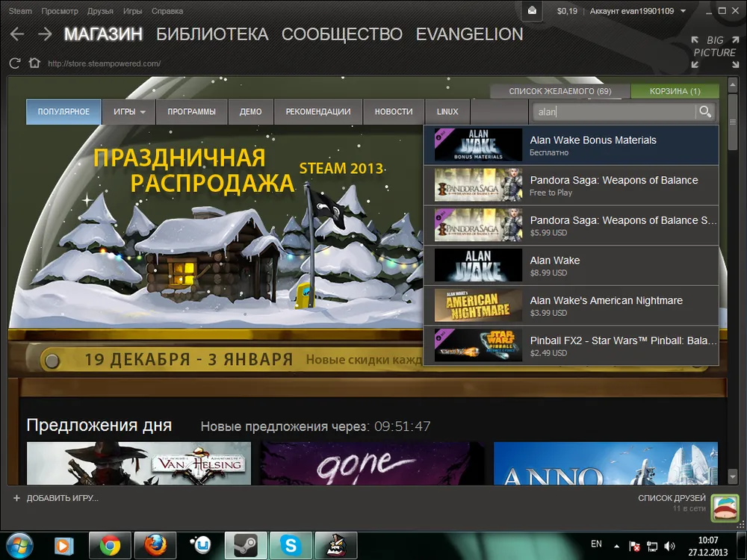Viewport: 747px width, 560px height.
Task: Open the EVANGELION profile section
Action: point(469,34)
